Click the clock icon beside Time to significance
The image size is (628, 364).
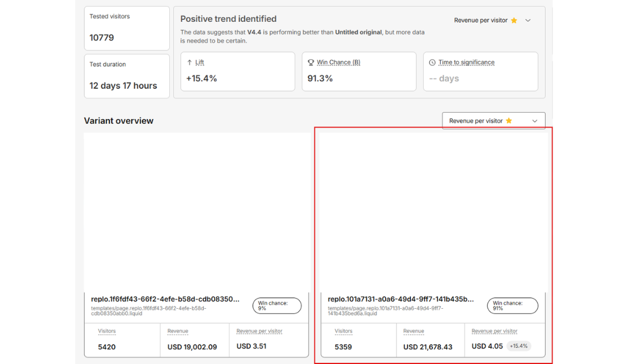point(432,63)
